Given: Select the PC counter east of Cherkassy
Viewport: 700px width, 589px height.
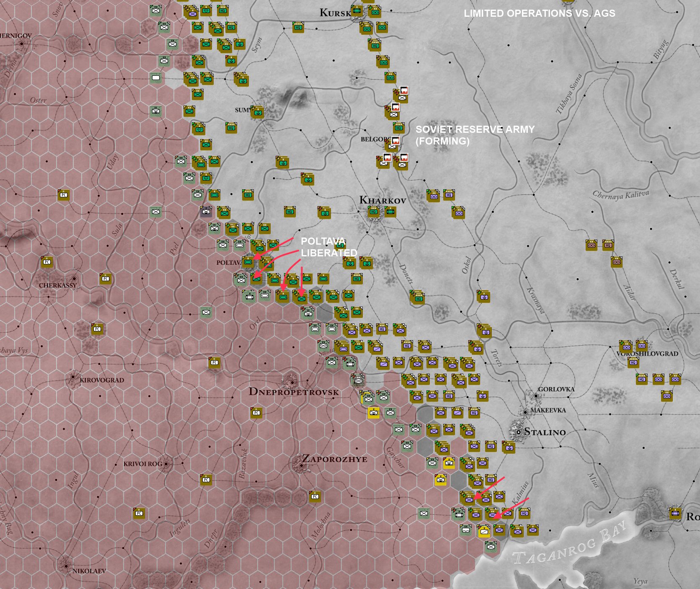Looking at the screenshot, I should point(105,279).
